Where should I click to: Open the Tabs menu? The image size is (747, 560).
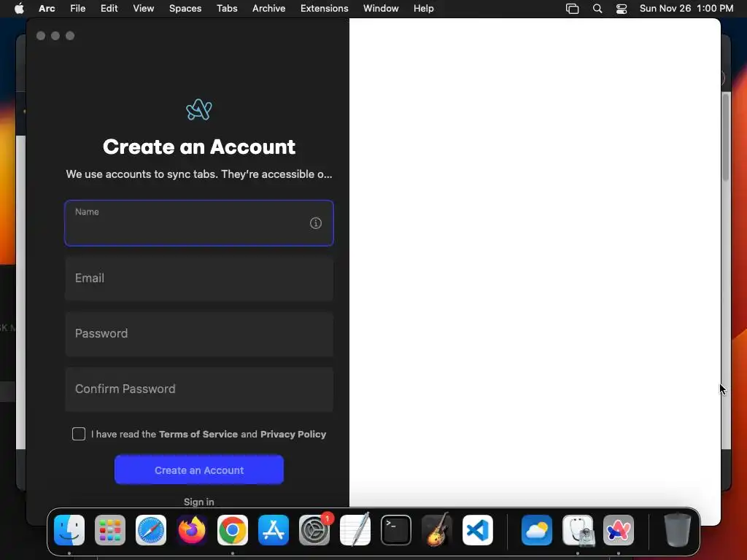click(227, 8)
